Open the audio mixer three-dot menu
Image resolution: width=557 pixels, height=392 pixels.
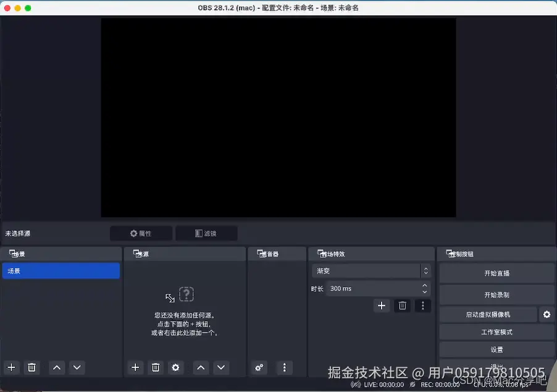point(284,367)
